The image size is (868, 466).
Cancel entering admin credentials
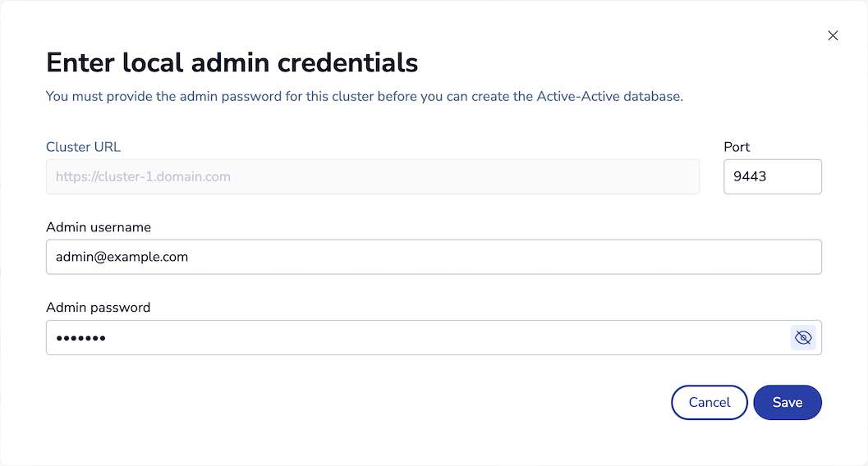[x=710, y=403]
